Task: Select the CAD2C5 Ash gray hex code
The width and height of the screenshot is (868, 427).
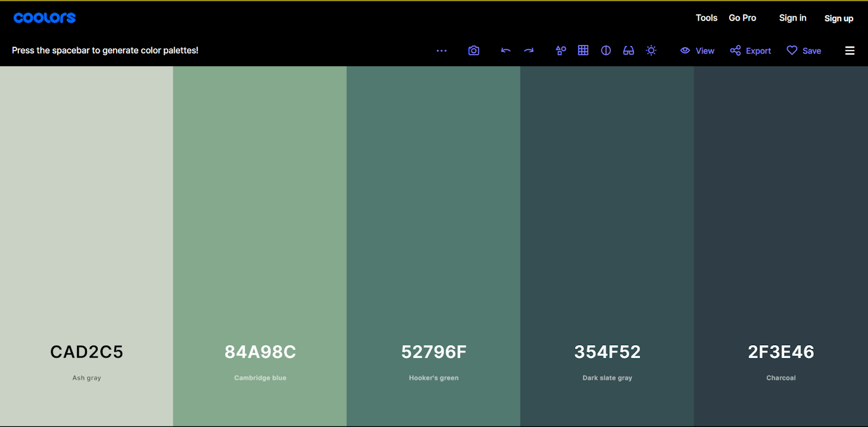Action: [x=87, y=352]
